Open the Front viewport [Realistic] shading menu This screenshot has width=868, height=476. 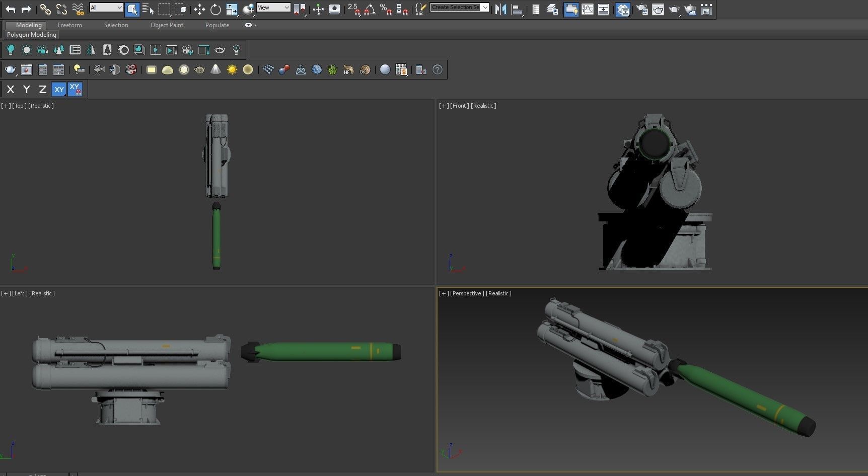(484, 106)
